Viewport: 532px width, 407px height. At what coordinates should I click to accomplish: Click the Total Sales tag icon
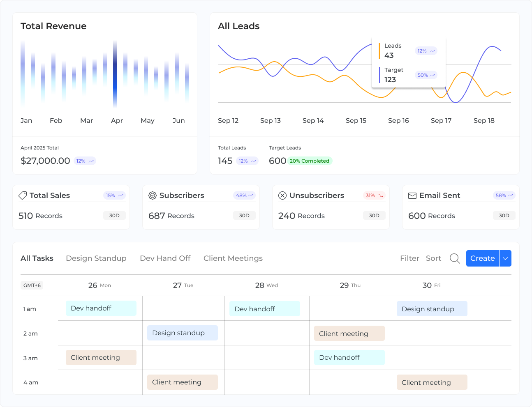coord(23,195)
